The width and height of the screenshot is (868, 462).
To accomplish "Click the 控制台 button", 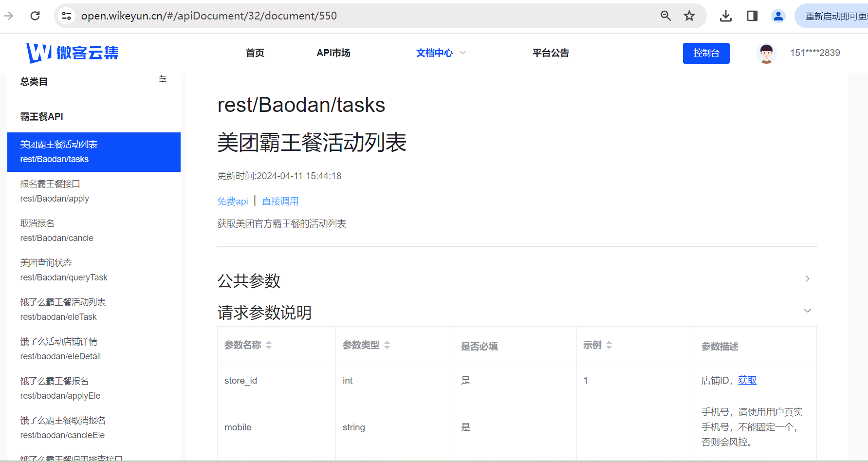I will pyautogui.click(x=706, y=53).
